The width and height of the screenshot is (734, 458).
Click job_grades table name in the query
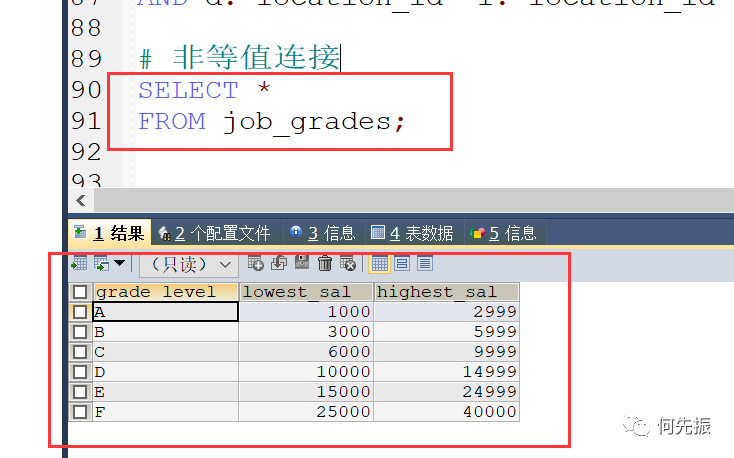click(x=307, y=123)
